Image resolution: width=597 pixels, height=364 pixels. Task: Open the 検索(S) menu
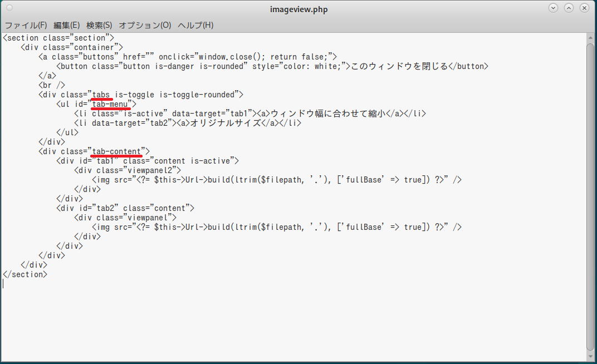pyautogui.click(x=99, y=26)
